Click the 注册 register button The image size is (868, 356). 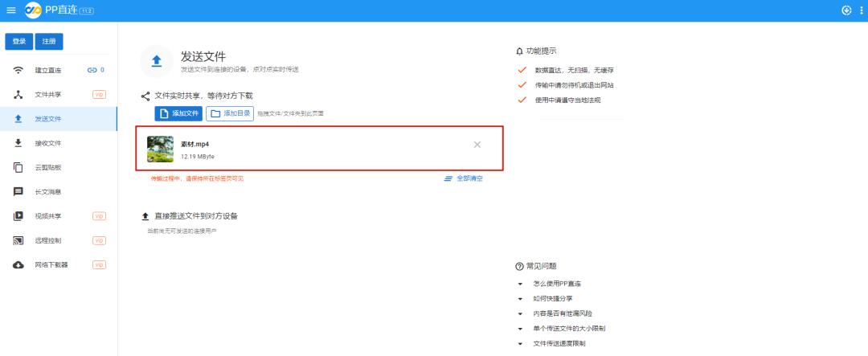pos(49,42)
